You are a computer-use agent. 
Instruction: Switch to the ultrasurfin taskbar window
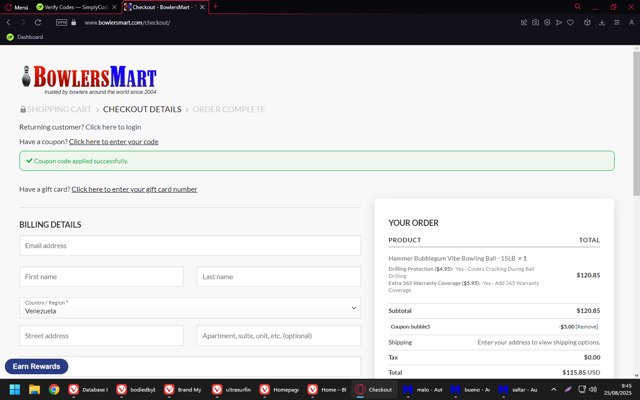pyautogui.click(x=231, y=389)
